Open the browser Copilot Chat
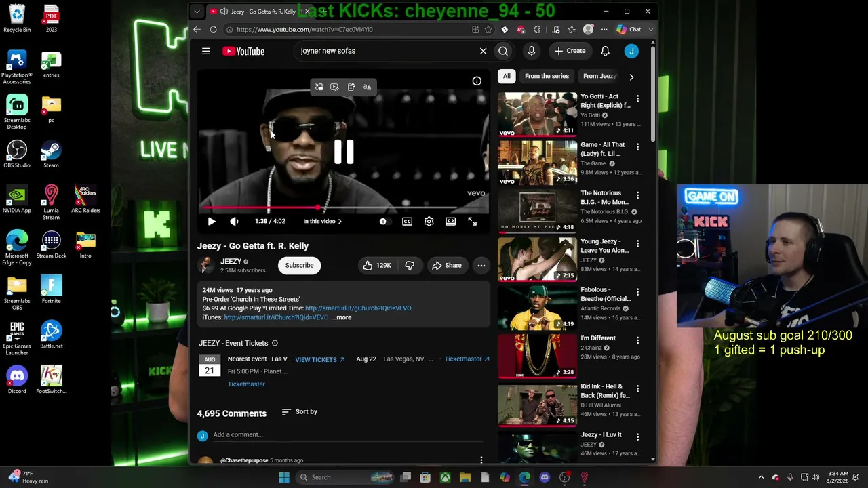The height and width of the screenshot is (488, 868). tap(629, 29)
